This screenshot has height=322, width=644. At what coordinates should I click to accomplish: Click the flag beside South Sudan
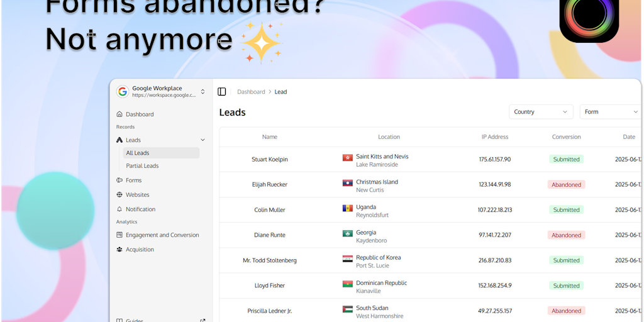click(x=348, y=309)
